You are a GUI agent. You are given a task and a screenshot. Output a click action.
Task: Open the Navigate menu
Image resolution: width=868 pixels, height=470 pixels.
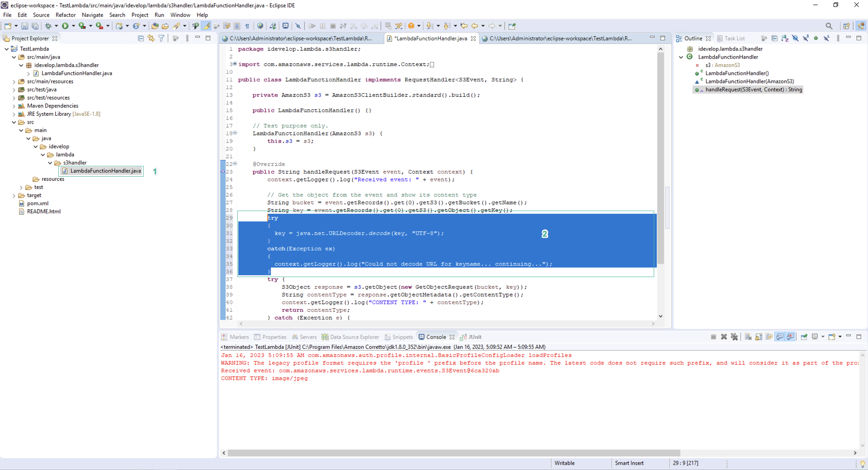coord(92,15)
